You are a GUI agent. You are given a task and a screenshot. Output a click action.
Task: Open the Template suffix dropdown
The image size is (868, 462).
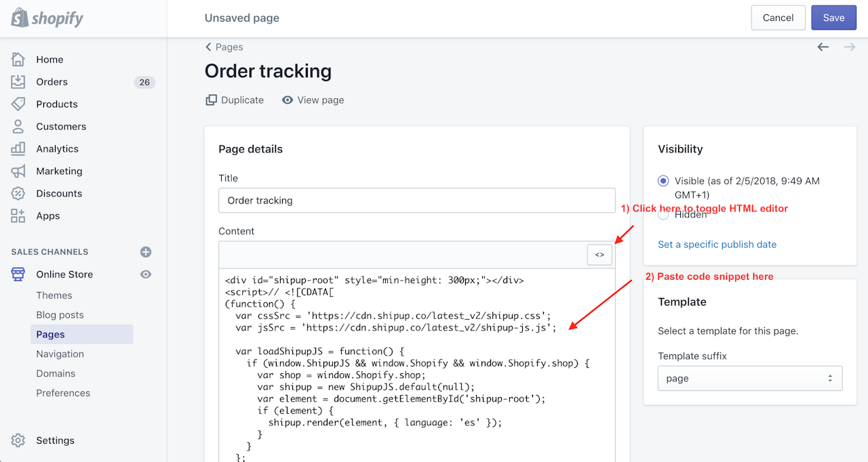click(x=750, y=379)
